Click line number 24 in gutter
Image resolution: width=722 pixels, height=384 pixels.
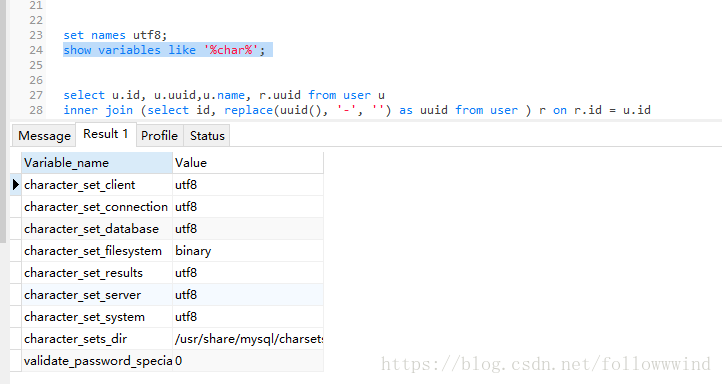point(36,50)
